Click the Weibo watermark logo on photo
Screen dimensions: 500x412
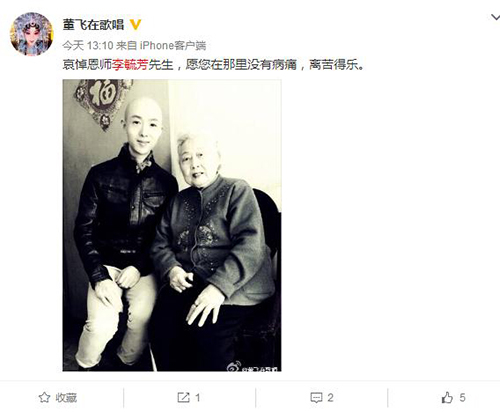click(x=233, y=367)
